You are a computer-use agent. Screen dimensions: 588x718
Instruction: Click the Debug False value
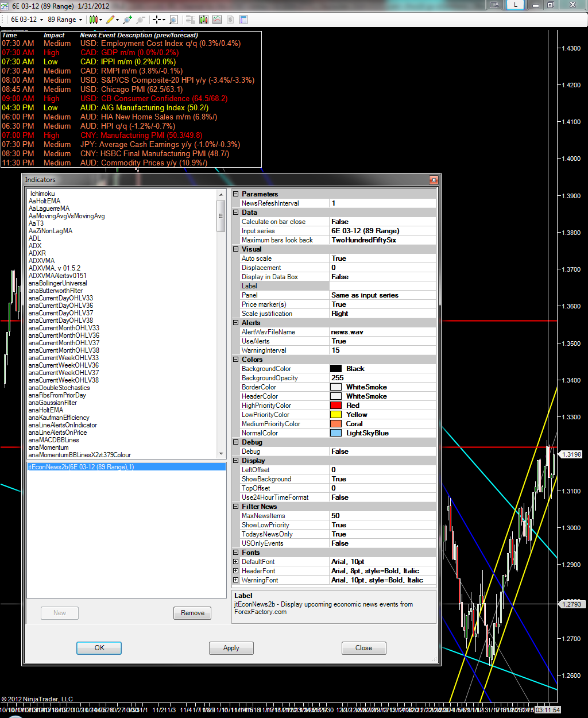pyautogui.click(x=382, y=451)
